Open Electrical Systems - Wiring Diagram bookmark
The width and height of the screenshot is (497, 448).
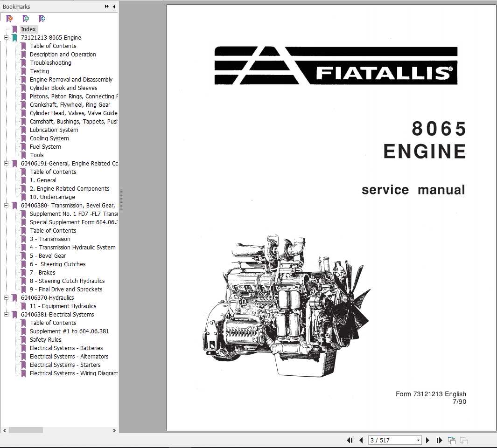pos(74,373)
